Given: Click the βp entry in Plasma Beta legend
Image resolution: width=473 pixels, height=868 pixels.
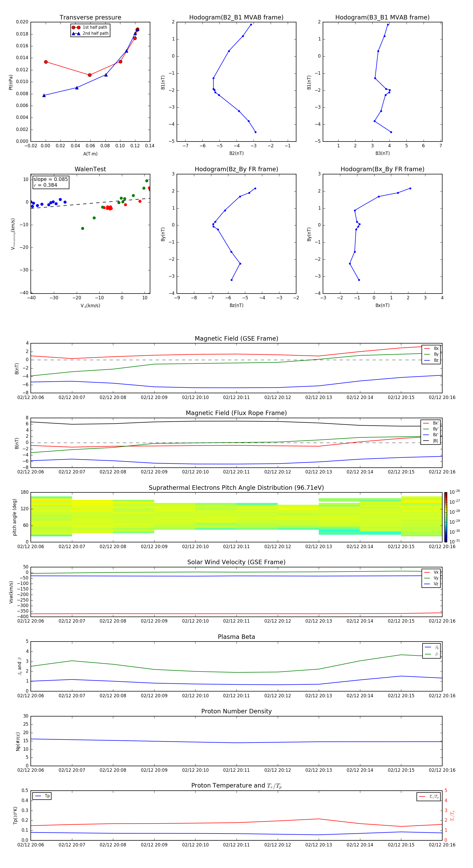Looking at the screenshot, I should click(x=431, y=647).
